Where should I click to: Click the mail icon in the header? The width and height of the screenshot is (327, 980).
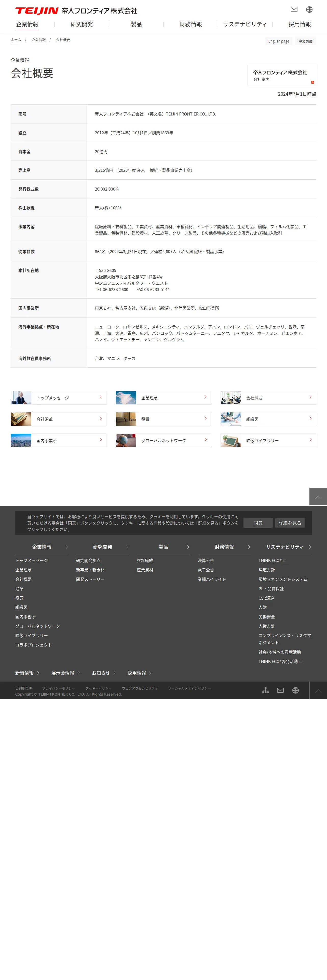(x=294, y=9)
